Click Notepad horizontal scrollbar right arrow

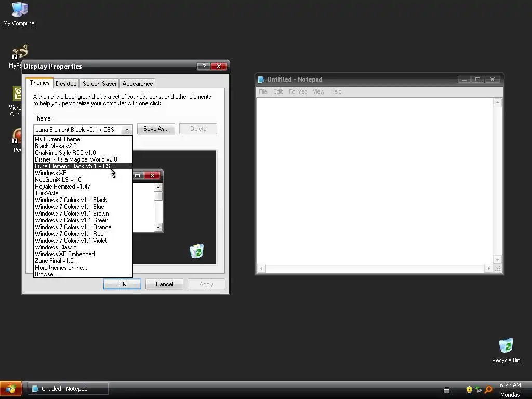488,269
